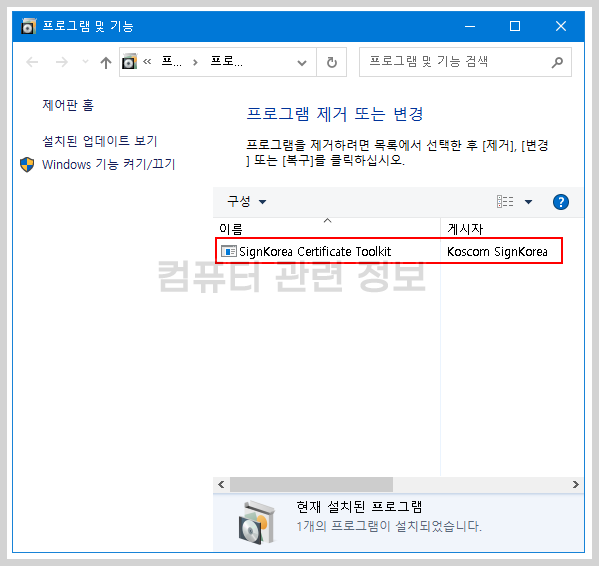Open 'Windows 기능 켜기/끄기' link

click(x=108, y=165)
